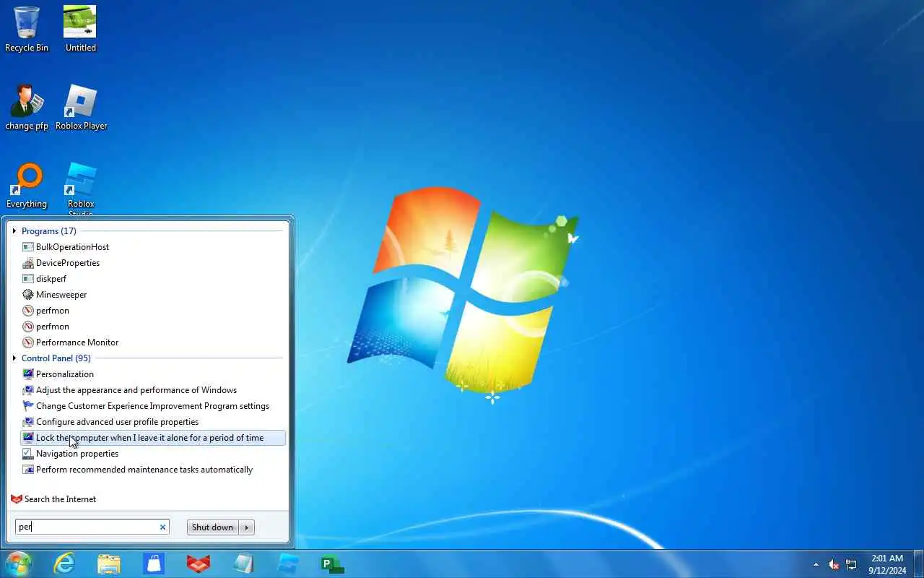924x578 pixels.
Task: Clear the search box with X
Action: click(162, 527)
